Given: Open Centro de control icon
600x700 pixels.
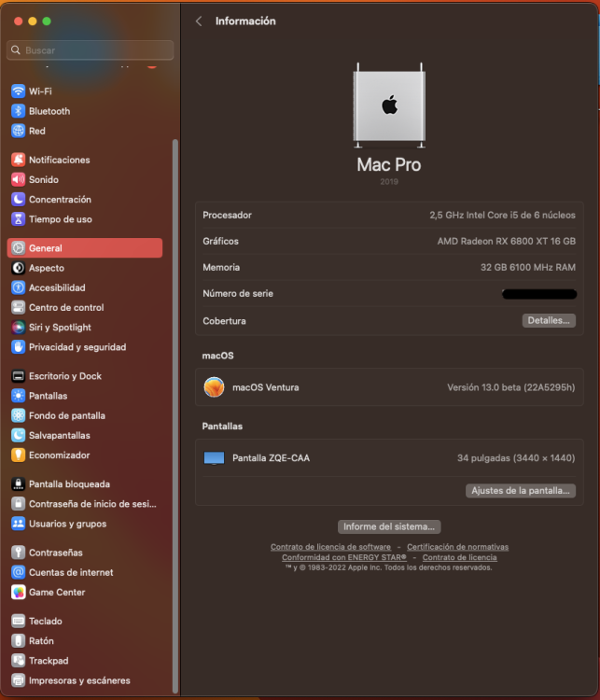Looking at the screenshot, I should [19, 307].
